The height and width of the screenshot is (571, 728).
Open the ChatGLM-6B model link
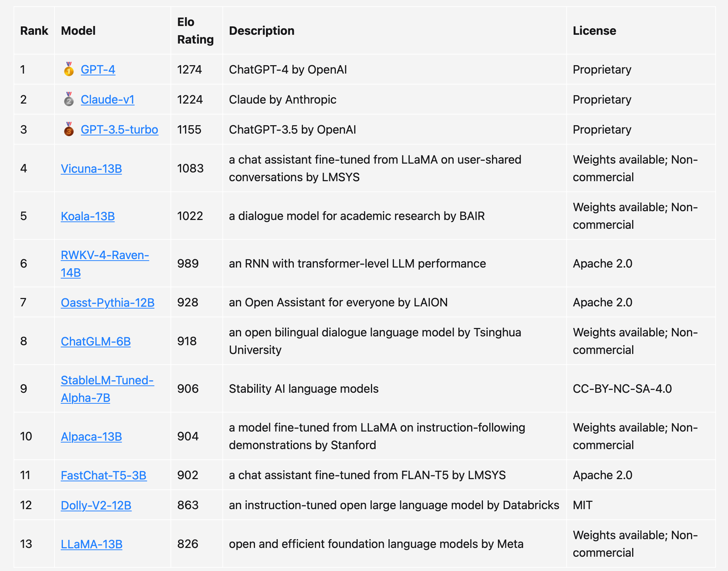coord(95,341)
